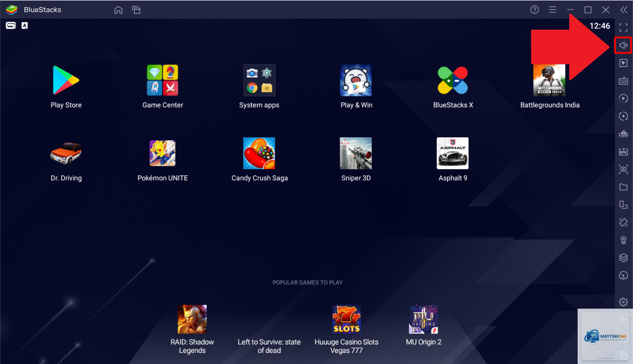Go to the BlueStacks home tab

click(x=118, y=10)
